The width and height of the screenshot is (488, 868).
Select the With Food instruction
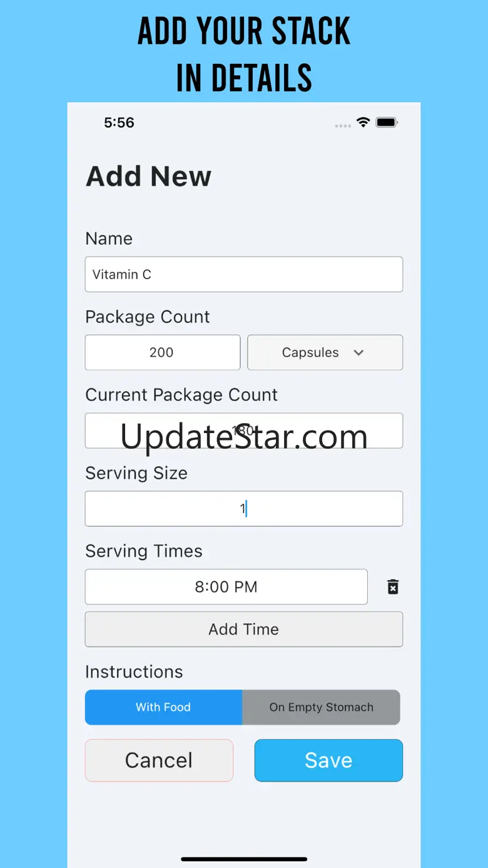point(163,707)
